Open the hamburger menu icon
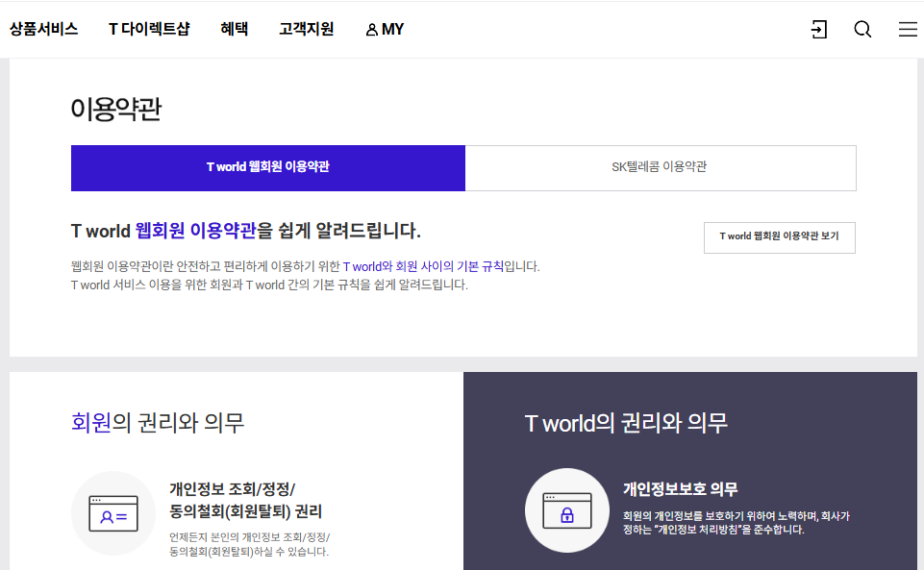924x570 pixels. pos(908,29)
